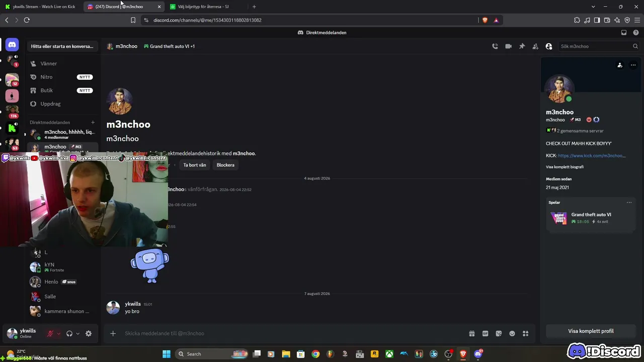This screenshot has height=362, width=644.
Task: Click Visa komplett biografi
Action: 565,167
